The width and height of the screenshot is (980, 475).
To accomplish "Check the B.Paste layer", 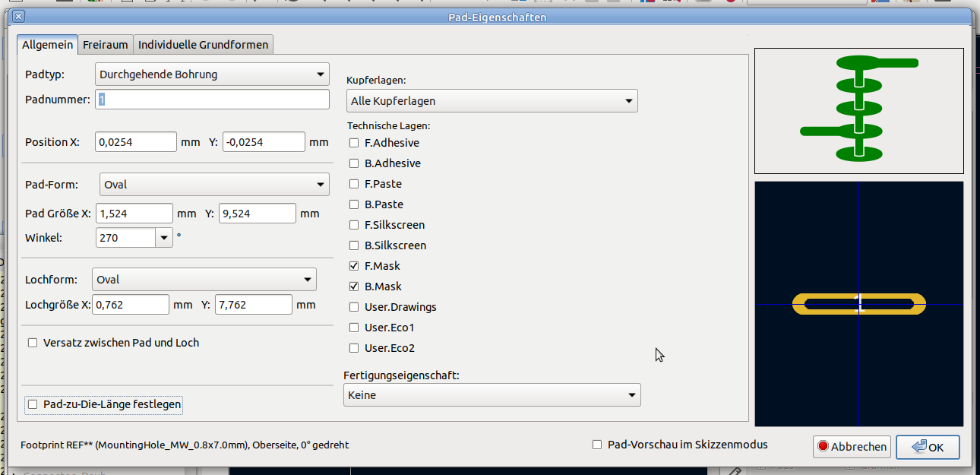I will (354, 204).
